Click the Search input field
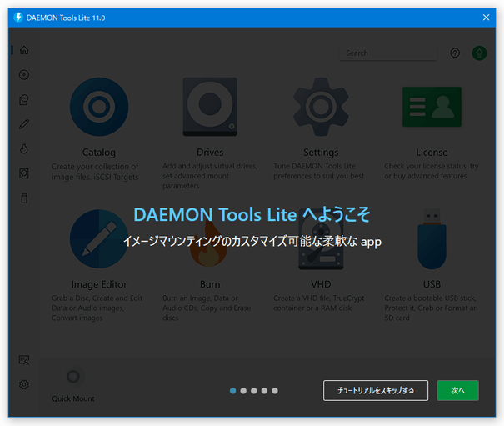 click(x=388, y=53)
